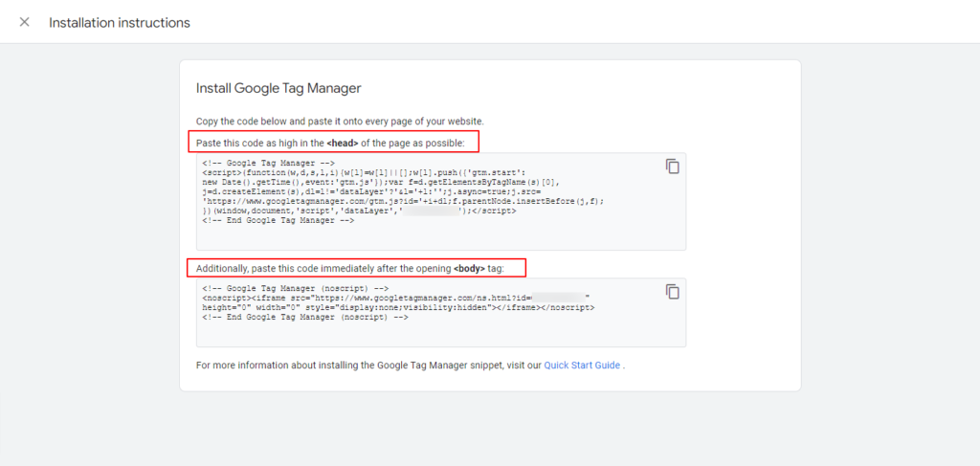Close the Installation instructions panel
The image size is (980, 466).
tap(24, 22)
